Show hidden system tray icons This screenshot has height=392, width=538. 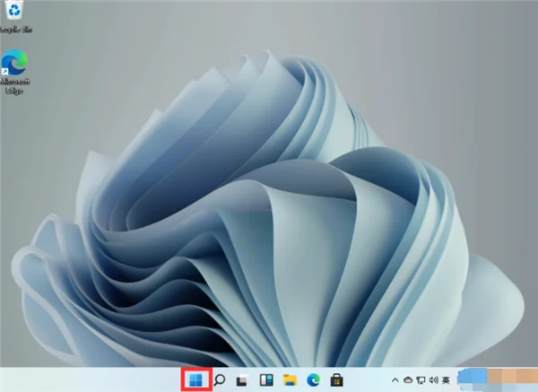(x=395, y=380)
